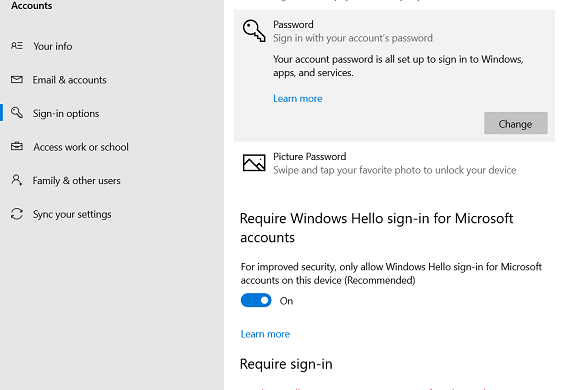The image size is (570, 390).
Task: Click the Picture Password image icon
Action: point(254,162)
